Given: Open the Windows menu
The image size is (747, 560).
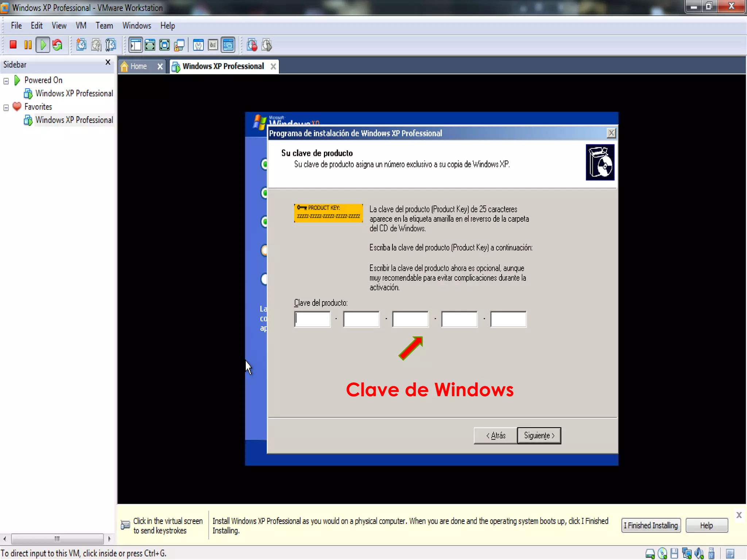Looking at the screenshot, I should click(137, 26).
